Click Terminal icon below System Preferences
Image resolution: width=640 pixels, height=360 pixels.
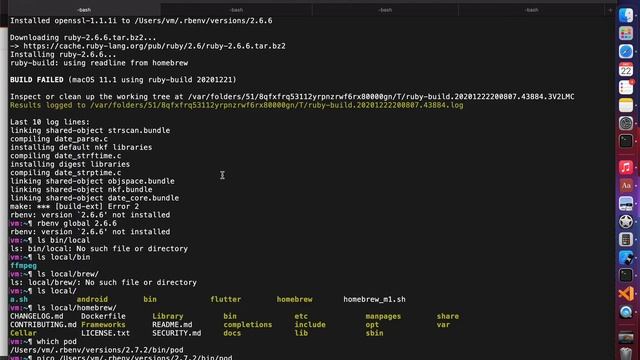click(626, 141)
